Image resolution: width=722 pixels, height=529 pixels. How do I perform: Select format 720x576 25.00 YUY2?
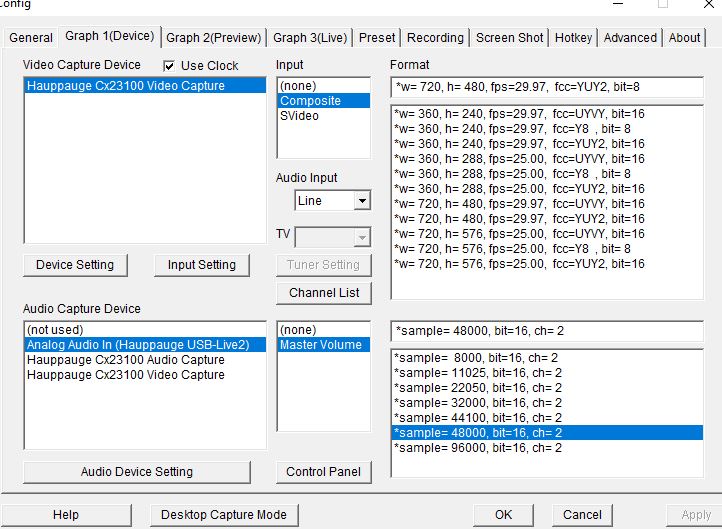coord(547,264)
